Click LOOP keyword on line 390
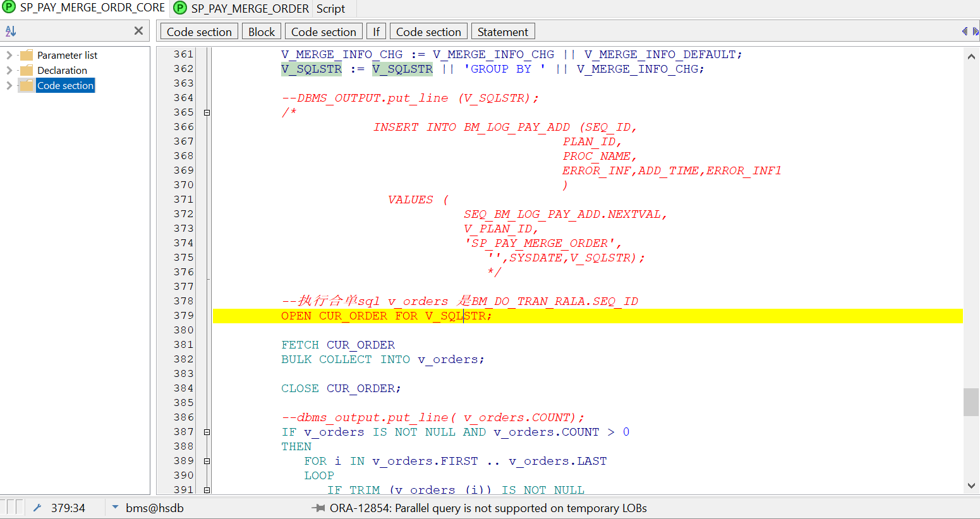 [x=319, y=475]
